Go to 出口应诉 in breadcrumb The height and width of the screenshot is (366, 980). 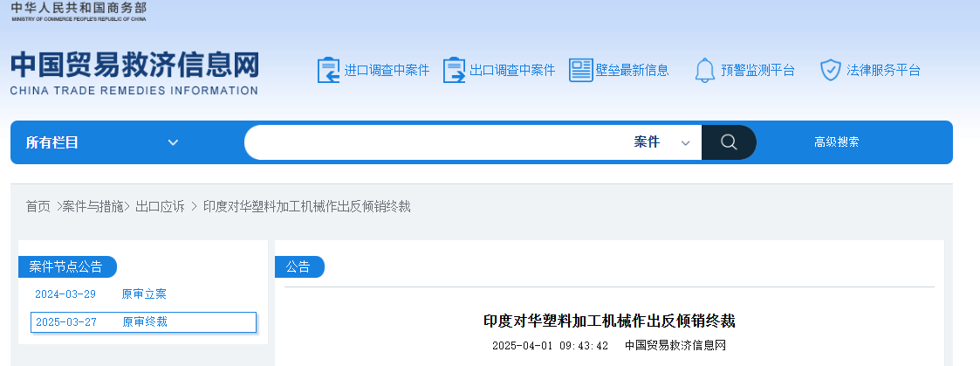point(161,206)
